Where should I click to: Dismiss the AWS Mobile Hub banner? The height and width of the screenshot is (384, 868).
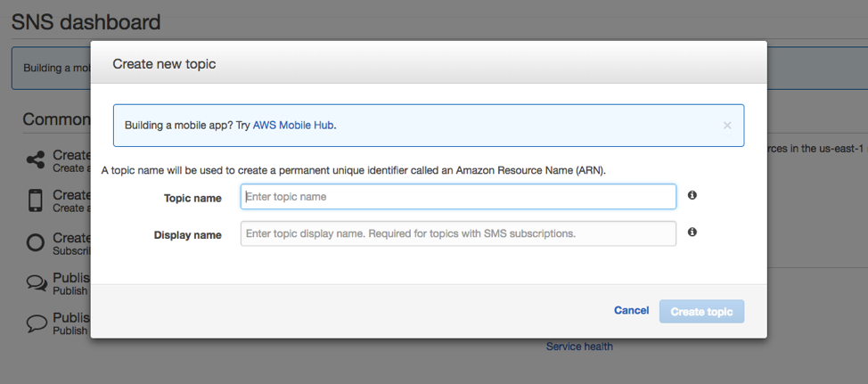(x=727, y=126)
